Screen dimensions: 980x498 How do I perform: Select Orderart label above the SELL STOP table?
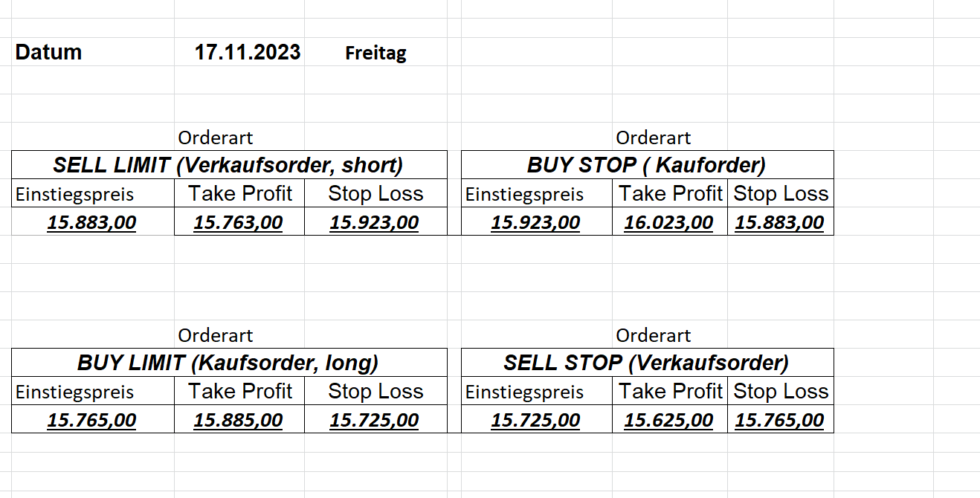pyautogui.click(x=654, y=335)
